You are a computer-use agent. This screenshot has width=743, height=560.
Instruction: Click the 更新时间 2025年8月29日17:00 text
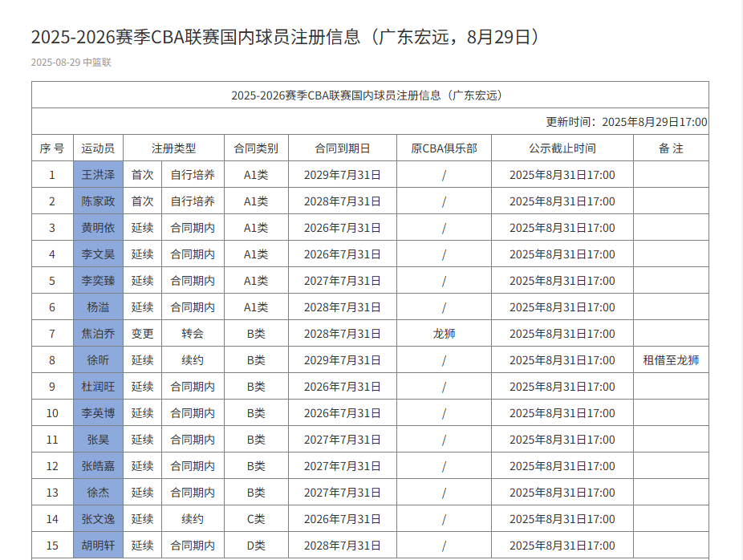click(627, 122)
